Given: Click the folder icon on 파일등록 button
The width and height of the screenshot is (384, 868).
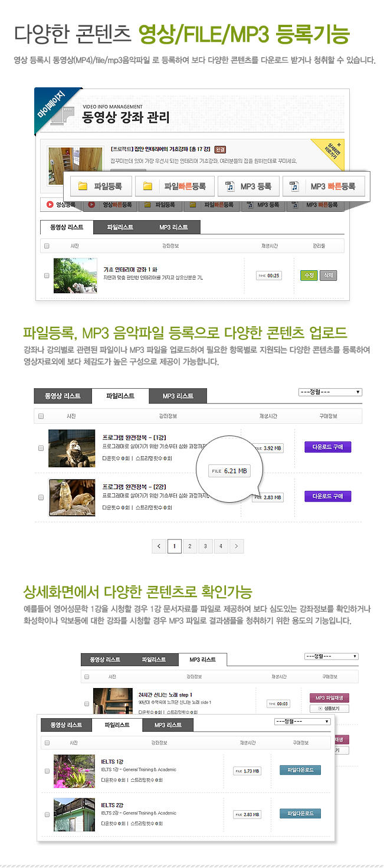Looking at the screenshot, I should coord(83,186).
